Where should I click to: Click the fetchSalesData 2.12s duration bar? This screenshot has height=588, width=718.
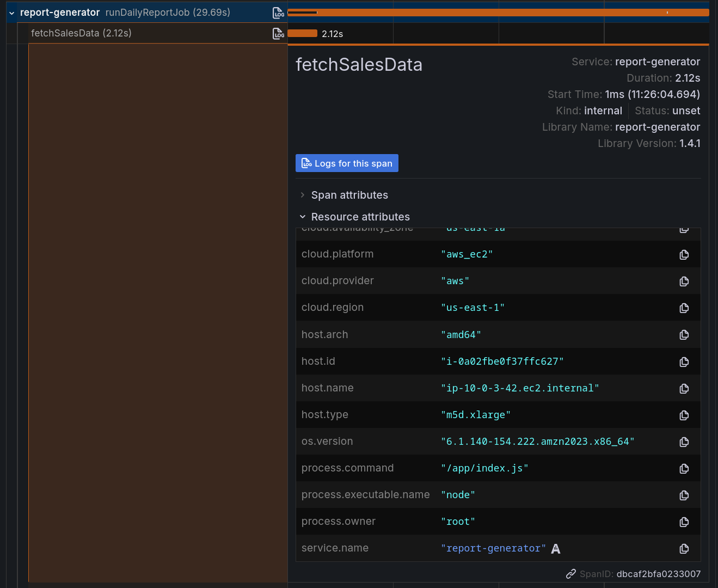tap(302, 33)
